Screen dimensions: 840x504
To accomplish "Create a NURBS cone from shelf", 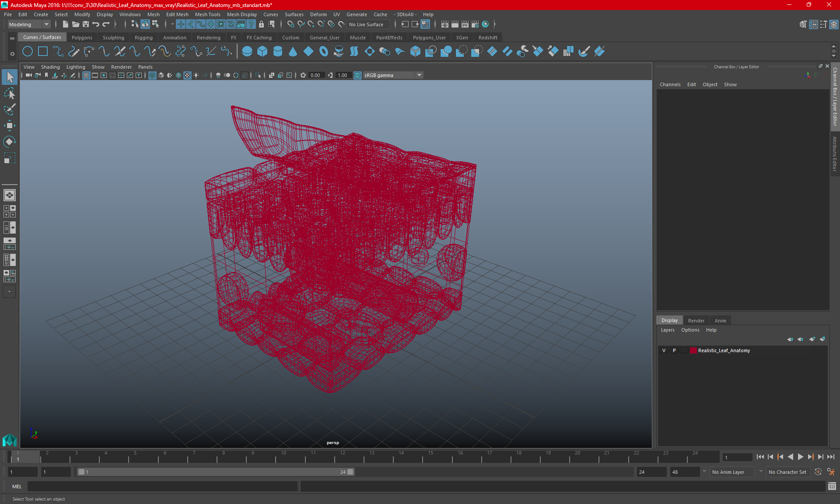I will (293, 52).
